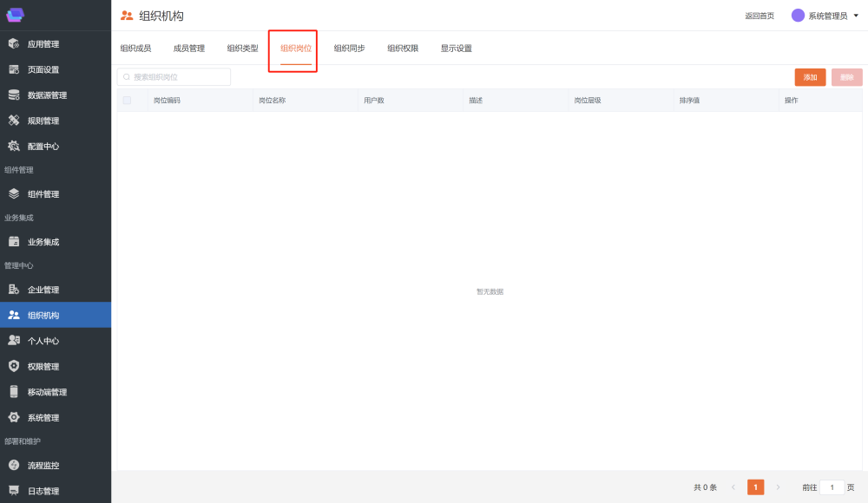Select page 1 in pagination
Screen dimensions: 868x503
(755, 487)
